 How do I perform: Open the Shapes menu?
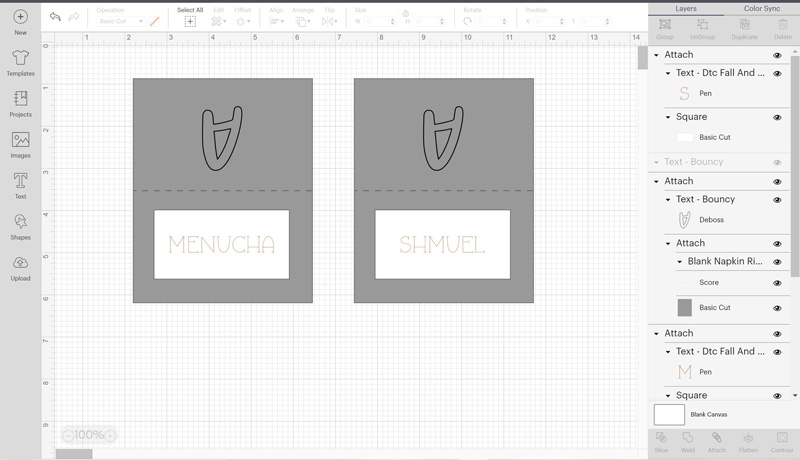coord(20,221)
